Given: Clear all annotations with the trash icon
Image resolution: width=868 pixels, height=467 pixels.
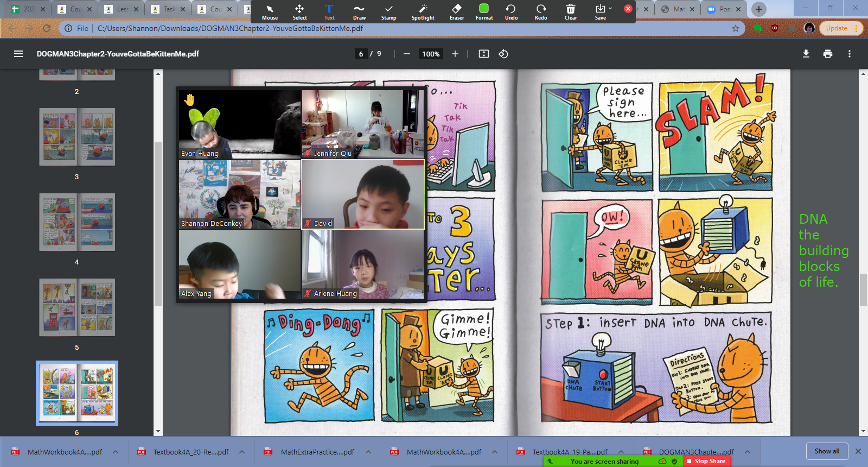Looking at the screenshot, I should (571, 12).
